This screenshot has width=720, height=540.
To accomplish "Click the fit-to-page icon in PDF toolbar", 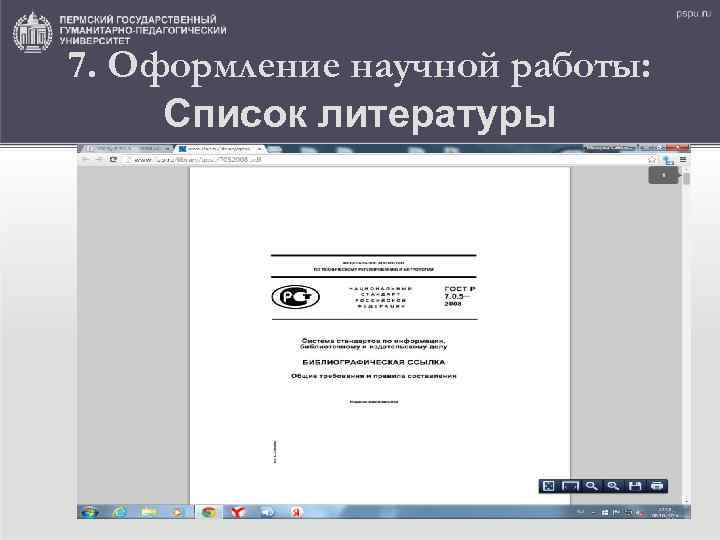I will [548, 486].
